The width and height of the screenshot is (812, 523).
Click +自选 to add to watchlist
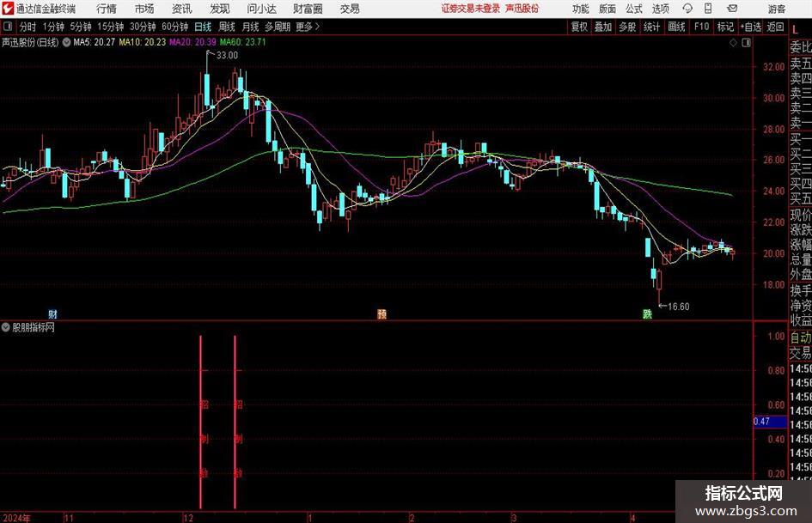coord(751,27)
